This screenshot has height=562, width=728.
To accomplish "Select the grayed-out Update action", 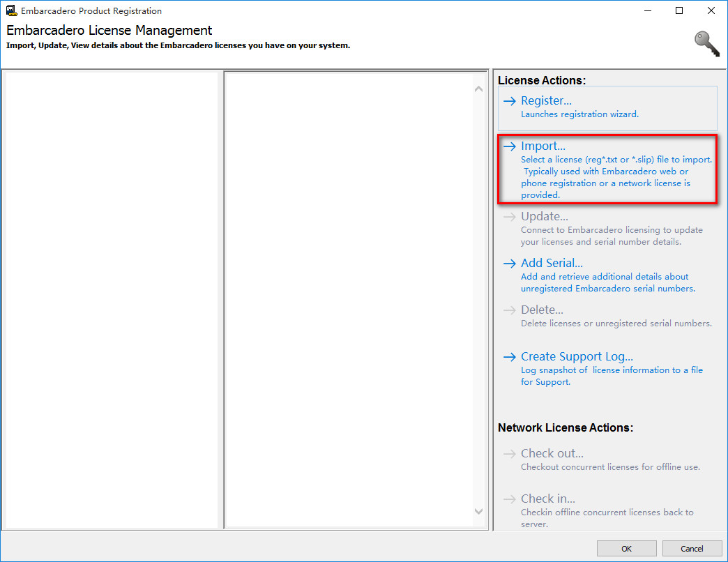I will (x=545, y=216).
